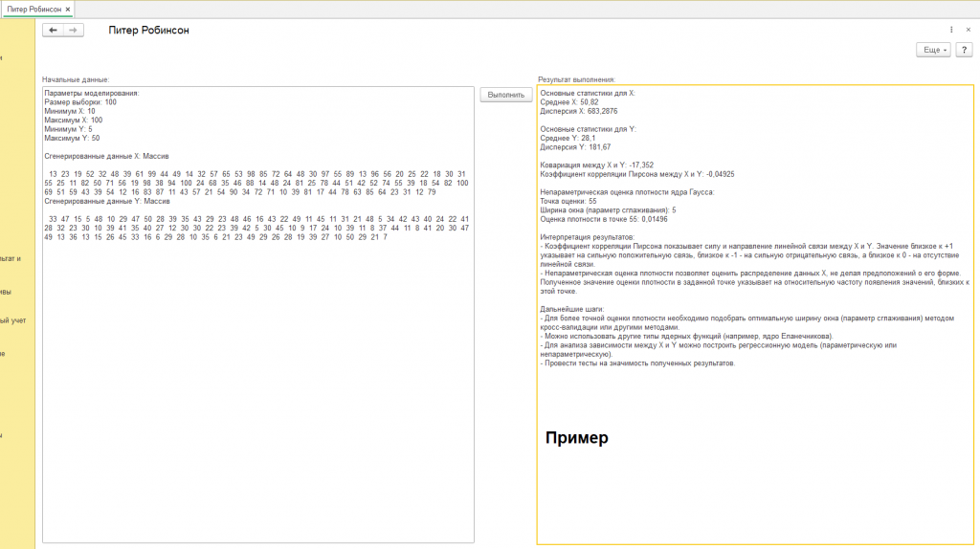The height and width of the screenshot is (549, 980).
Task: Switch to the Питер Робинсон tab
Action: 34,10
